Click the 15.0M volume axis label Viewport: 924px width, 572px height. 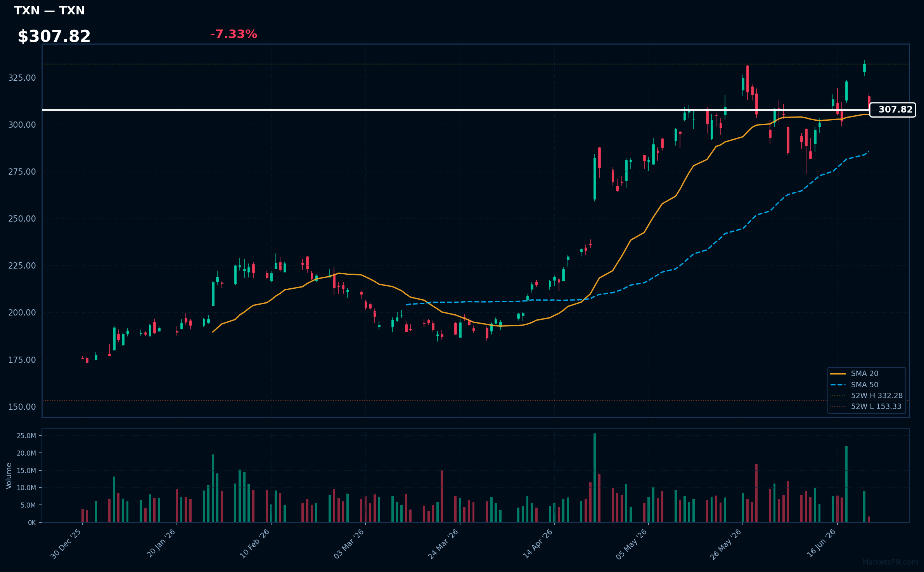[x=26, y=471]
